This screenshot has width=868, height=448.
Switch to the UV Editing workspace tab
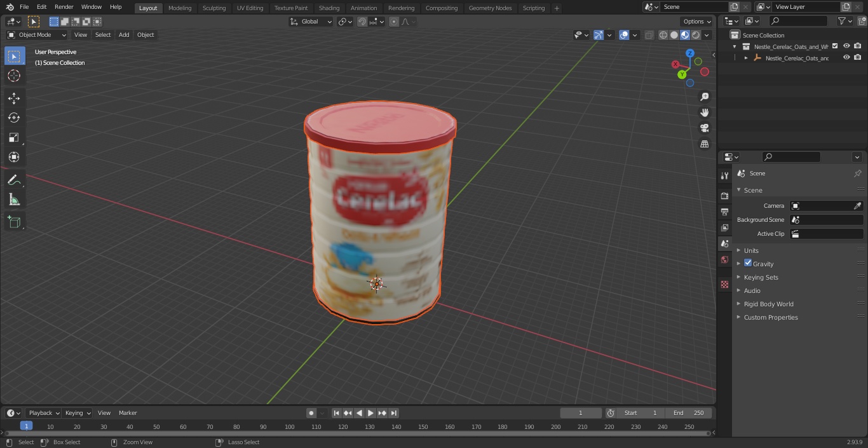click(x=250, y=8)
